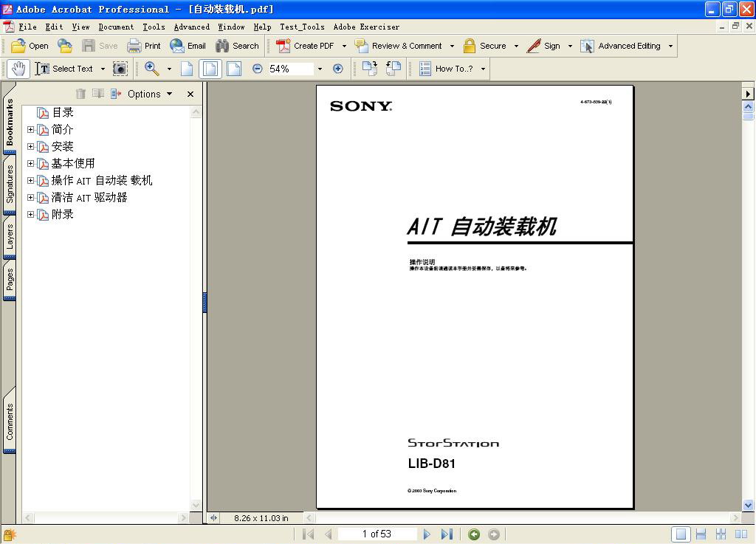Switch to single page layout
Viewport: 756px width, 544px height.
[x=681, y=534]
